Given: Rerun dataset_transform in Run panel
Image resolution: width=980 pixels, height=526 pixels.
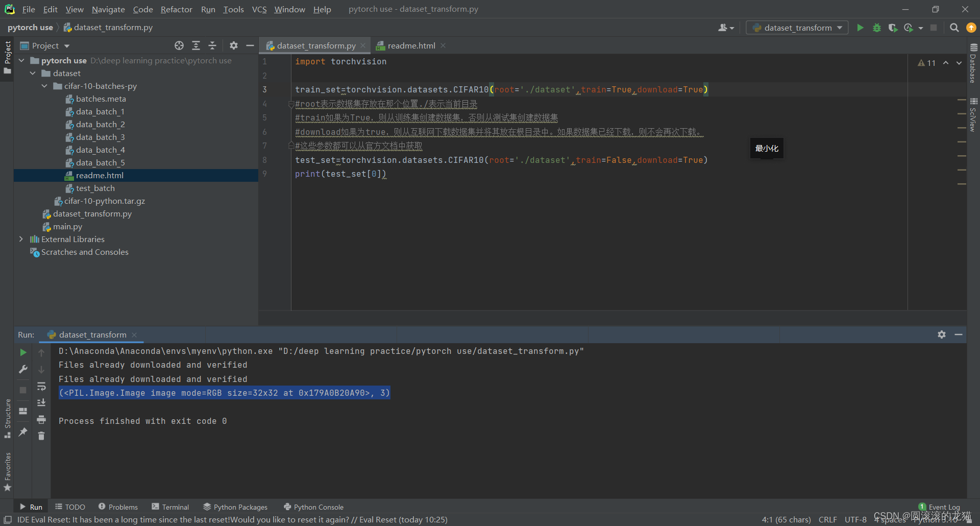Looking at the screenshot, I should tap(23, 352).
